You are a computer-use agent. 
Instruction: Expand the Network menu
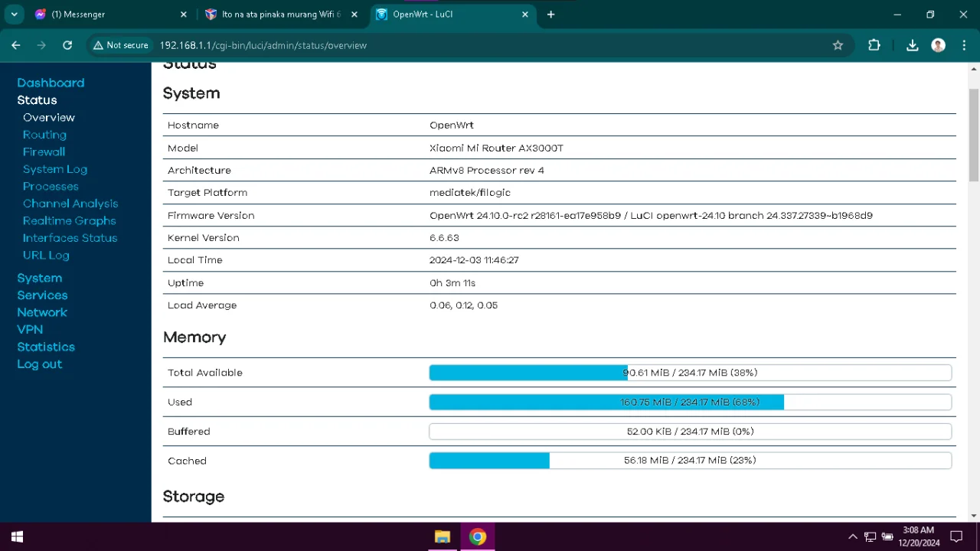[42, 312]
